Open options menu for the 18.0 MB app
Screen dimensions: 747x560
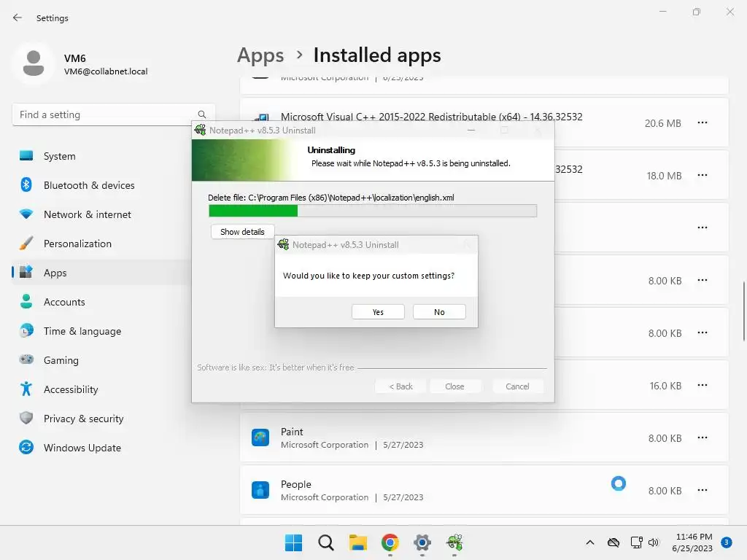(x=703, y=175)
